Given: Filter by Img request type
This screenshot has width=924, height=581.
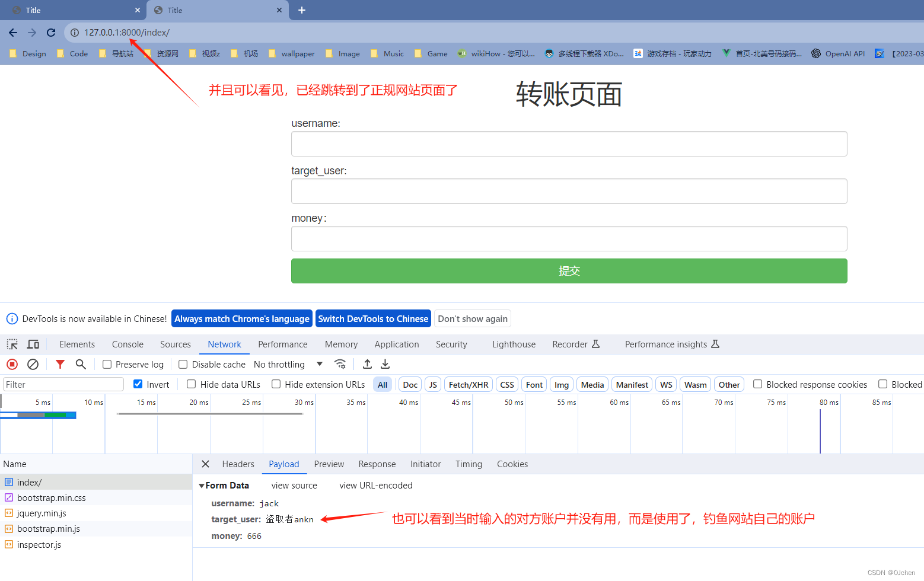Looking at the screenshot, I should pos(562,385).
